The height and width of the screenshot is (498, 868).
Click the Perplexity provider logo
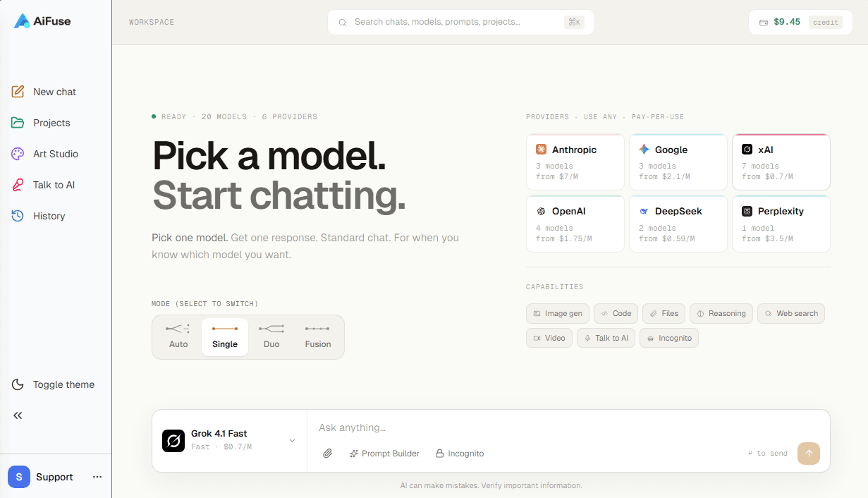(747, 211)
